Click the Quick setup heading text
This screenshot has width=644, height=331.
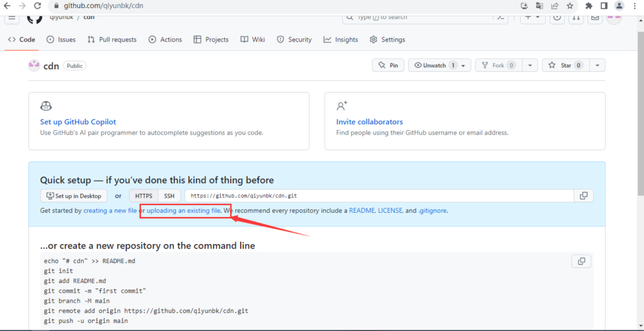[x=157, y=180]
